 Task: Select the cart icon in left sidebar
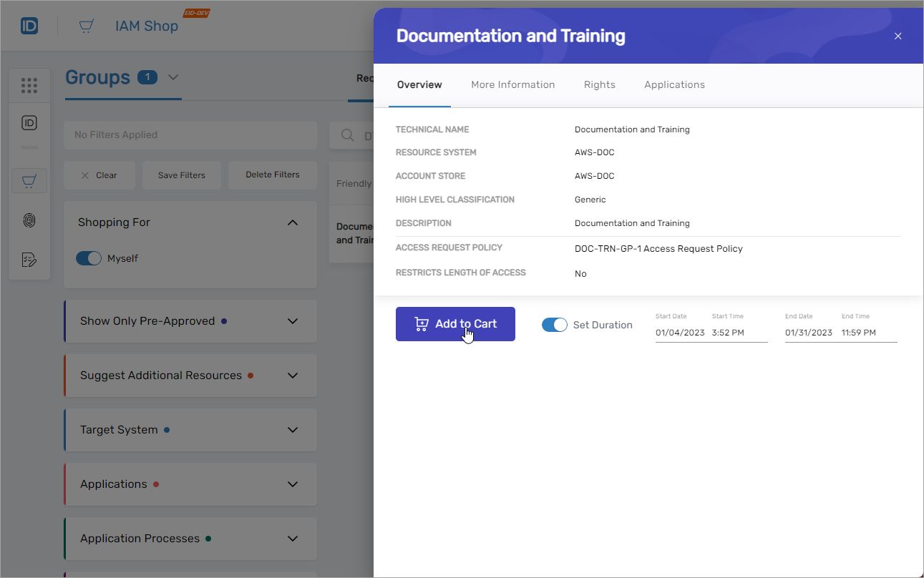click(29, 181)
